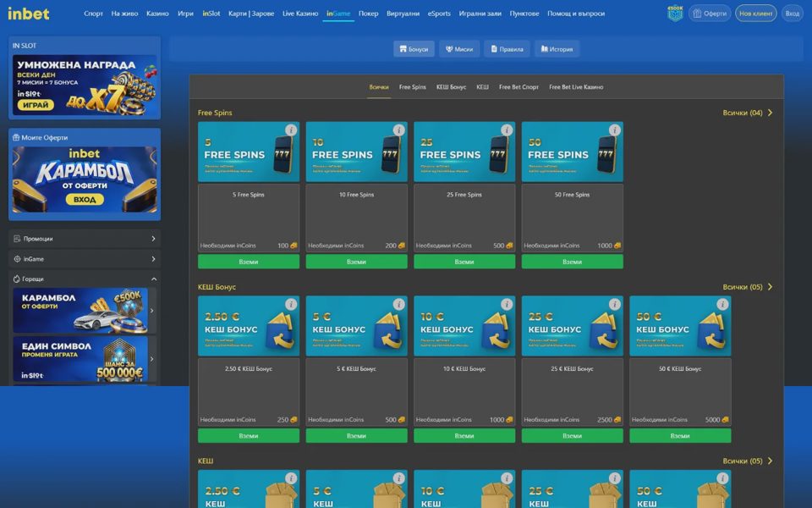Open the 25 Free Spins card image
This screenshot has width=812, height=508.
(464, 152)
